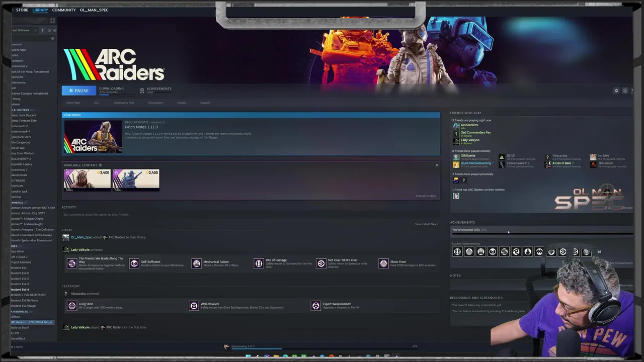Select Left 4 Dead 2 in the library list
The height and width of the screenshot is (362, 644).
(19, 257)
